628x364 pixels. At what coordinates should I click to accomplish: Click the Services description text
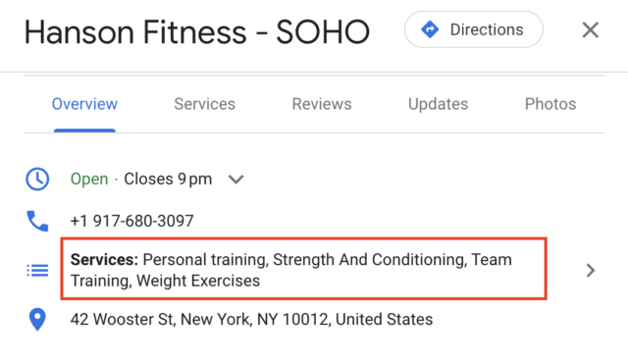291,270
